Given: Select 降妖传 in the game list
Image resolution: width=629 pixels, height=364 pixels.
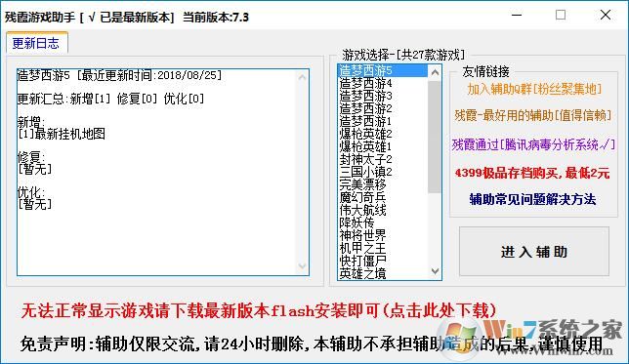Looking at the screenshot, I should pyautogui.click(x=383, y=222).
